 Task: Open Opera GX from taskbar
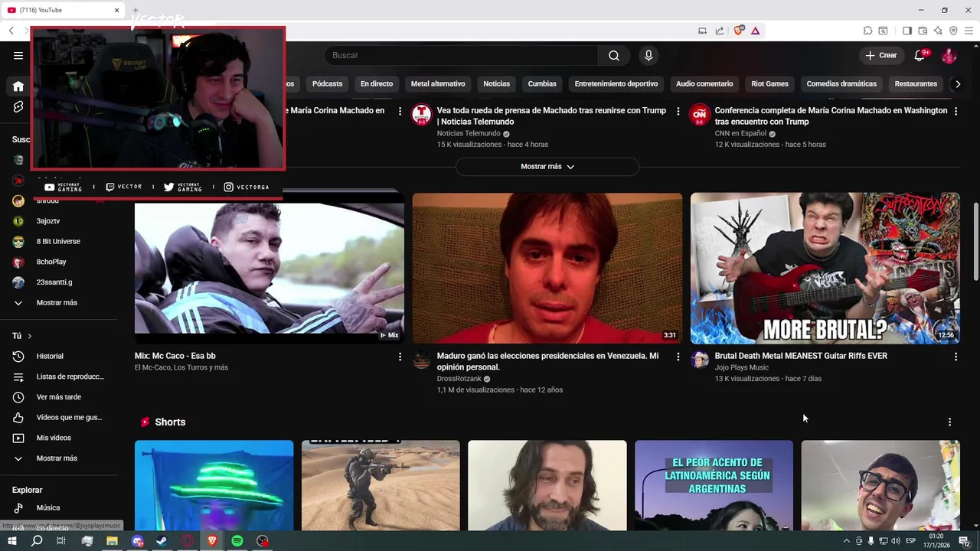[188, 541]
